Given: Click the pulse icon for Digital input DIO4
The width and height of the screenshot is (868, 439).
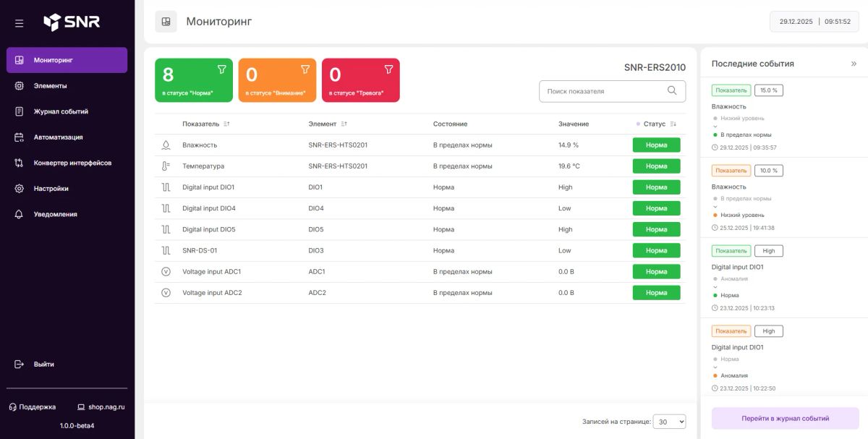Looking at the screenshot, I should click(x=166, y=208).
